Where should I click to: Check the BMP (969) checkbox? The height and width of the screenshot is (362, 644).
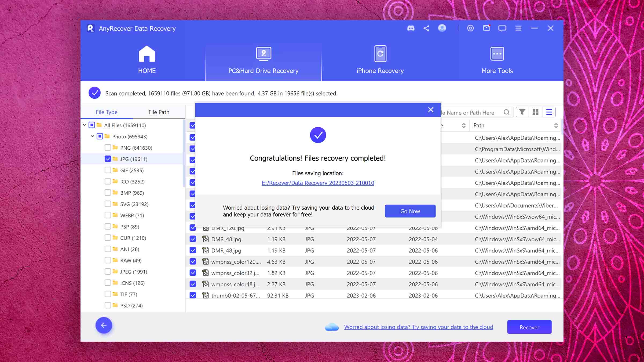point(108,193)
